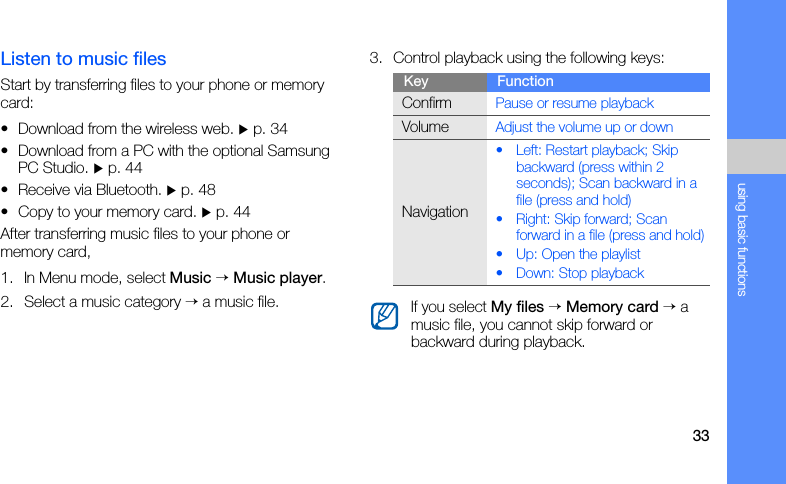
Task: Select the Volume key row label
Action: click(x=426, y=127)
